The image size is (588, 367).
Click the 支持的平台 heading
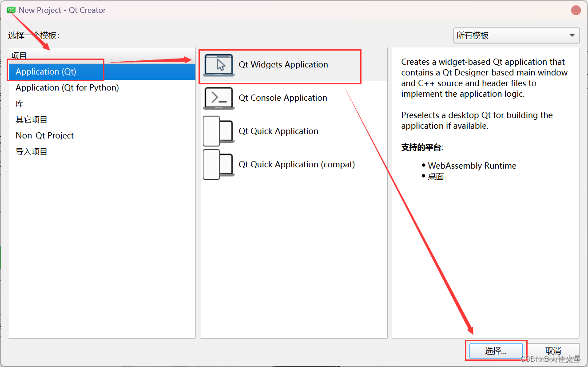421,147
